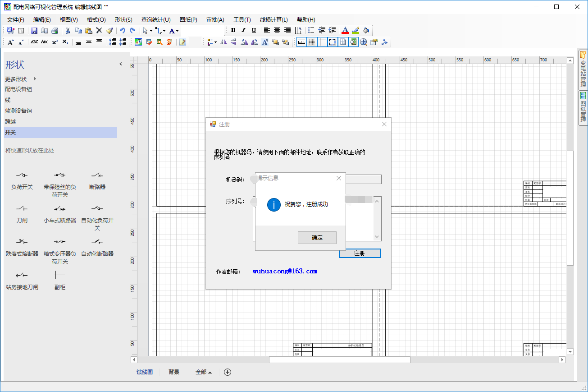Open the 变电站管理 side panel tab
Screen dimensions: 588x392
(x=583, y=69)
